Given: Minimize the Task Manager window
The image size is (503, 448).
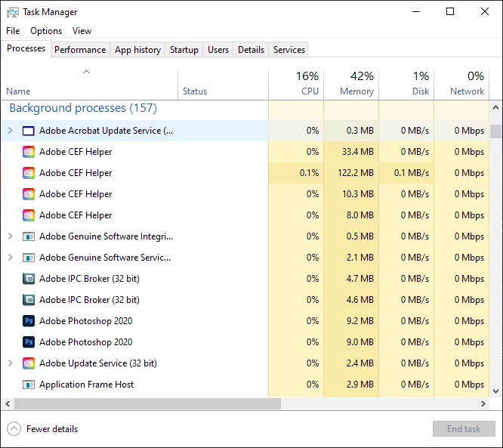Looking at the screenshot, I should [416, 12].
